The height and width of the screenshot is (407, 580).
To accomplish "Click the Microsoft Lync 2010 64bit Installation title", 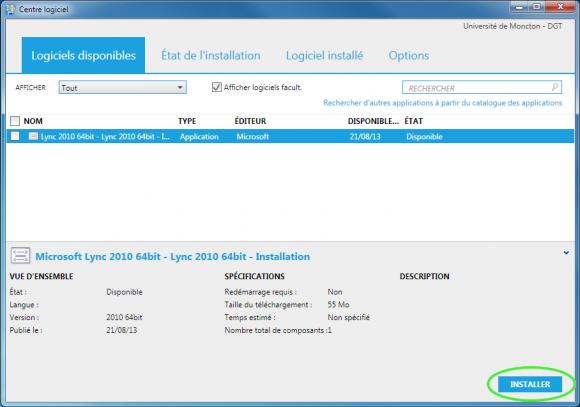I will pyautogui.click(x=173, y=256).
